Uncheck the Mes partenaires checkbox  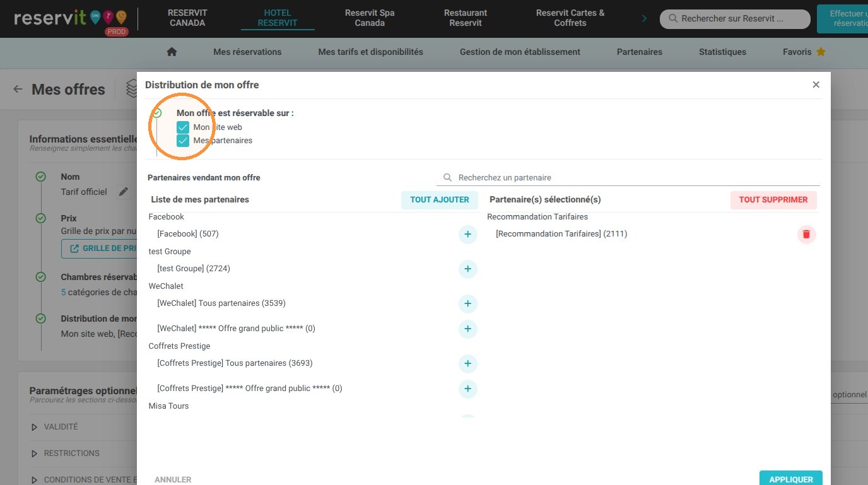click(x=183, y=141)
